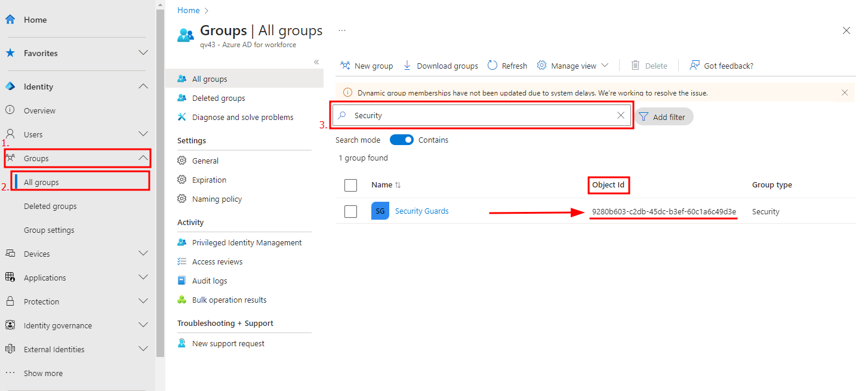The width and height of the screenshot is (868, 391).
Task: Toggle the Search mode Contains switch
Action: click(402, 140)
